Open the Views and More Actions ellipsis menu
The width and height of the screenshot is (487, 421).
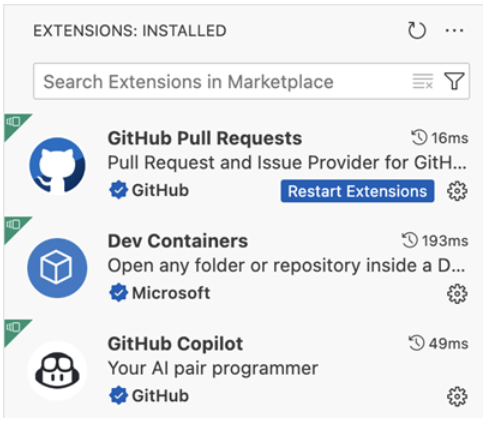[454, 31]
